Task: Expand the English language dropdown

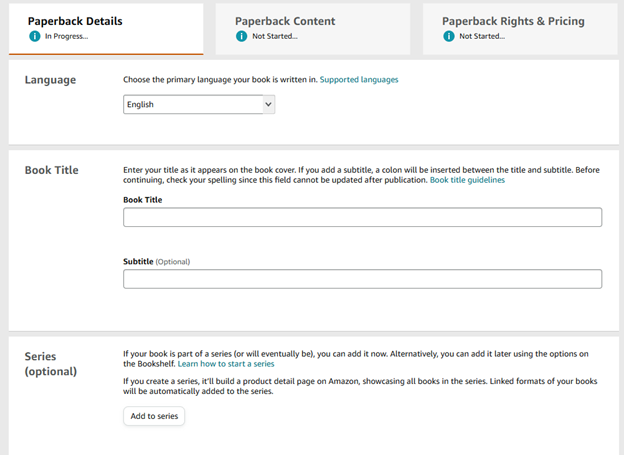Action: point(199,104)
